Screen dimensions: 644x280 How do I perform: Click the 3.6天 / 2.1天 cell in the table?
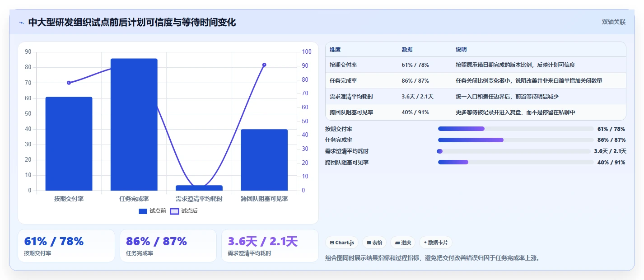coord(418,97)
